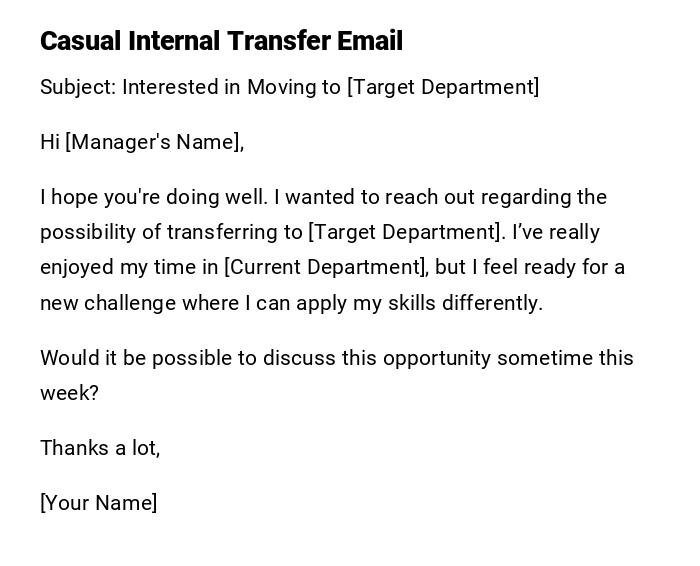Click the word "Subject:" in the subject line

[x=78, y=87]
